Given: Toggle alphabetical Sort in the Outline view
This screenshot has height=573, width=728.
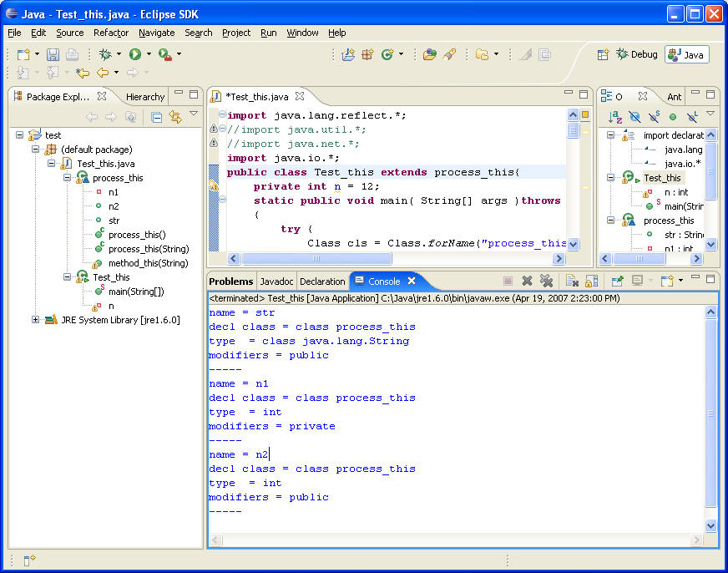Looking at the screenshot, I should point(615,117).
